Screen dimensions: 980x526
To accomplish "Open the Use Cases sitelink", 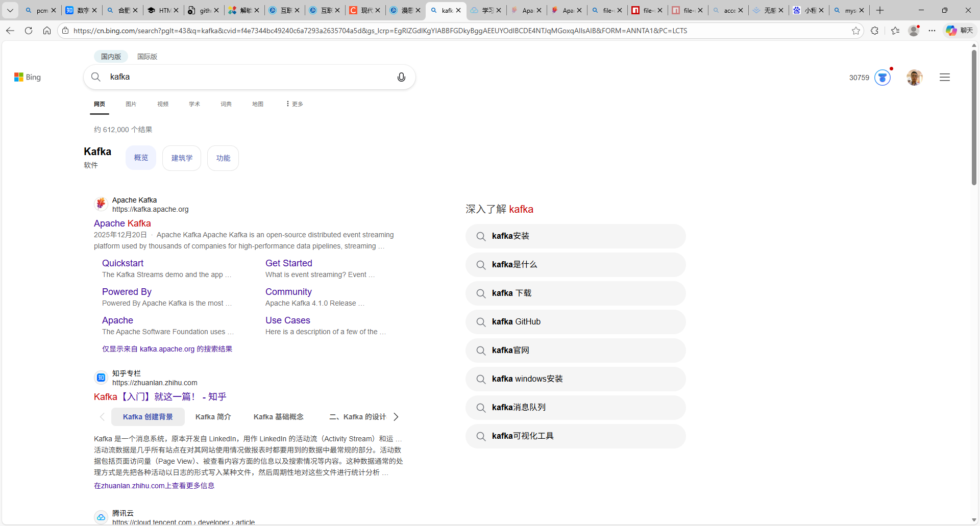I will click(x=288, y=320).
